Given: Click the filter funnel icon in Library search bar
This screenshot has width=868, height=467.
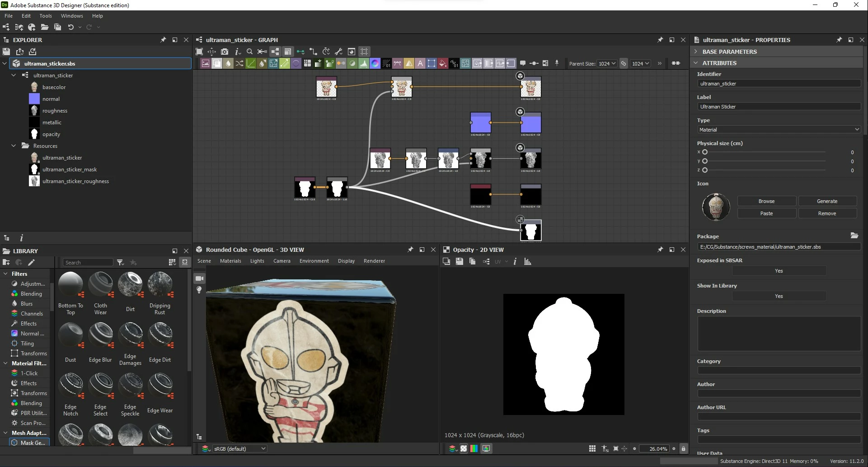Looking at the screenshot, I should click(x=120, y=262).
